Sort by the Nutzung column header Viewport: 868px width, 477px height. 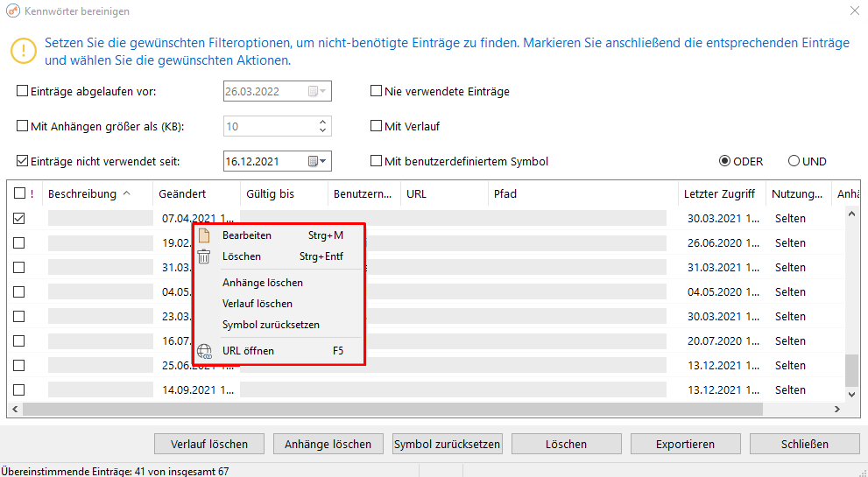click(798, 193)
